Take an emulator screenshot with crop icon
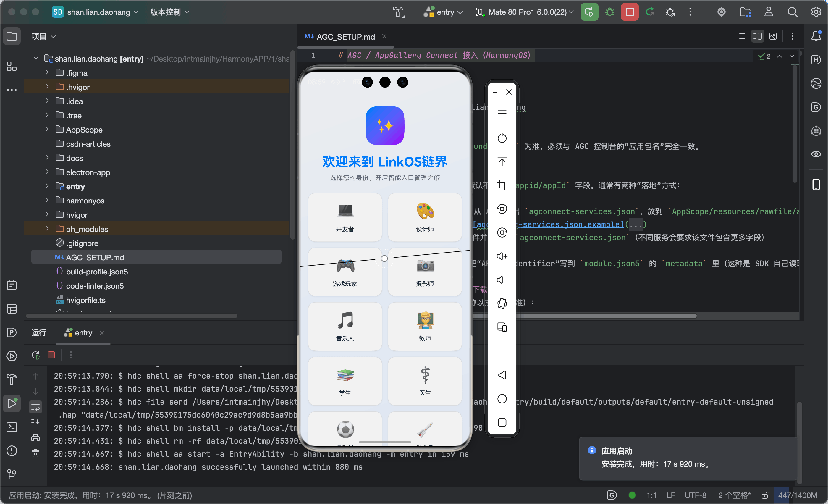The height and width of the screenshot is (504, 828). [x=502, y=185]
